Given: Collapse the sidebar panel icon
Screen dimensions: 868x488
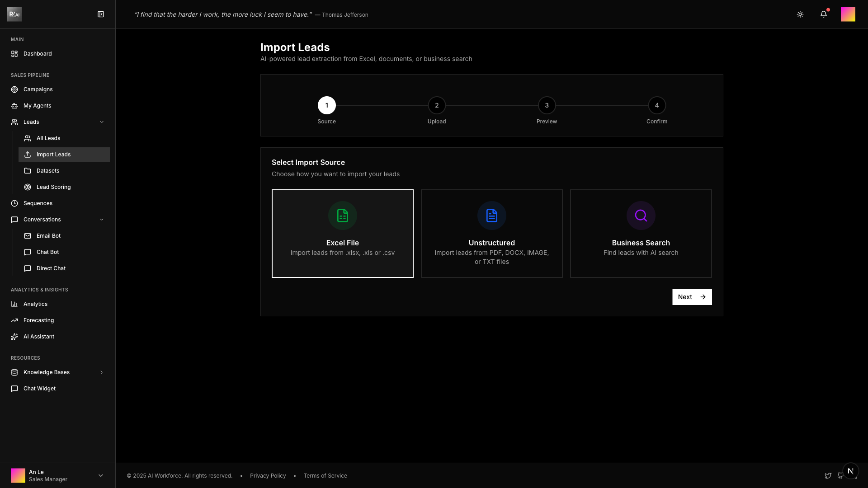Looking at the screenshot, I should coord(101,14).
